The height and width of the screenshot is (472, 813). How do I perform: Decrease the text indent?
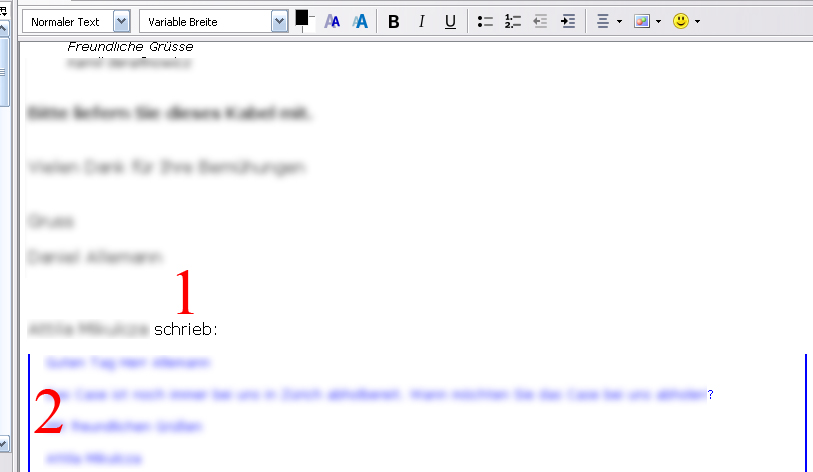pyautogui.click(x=541, y=21)
